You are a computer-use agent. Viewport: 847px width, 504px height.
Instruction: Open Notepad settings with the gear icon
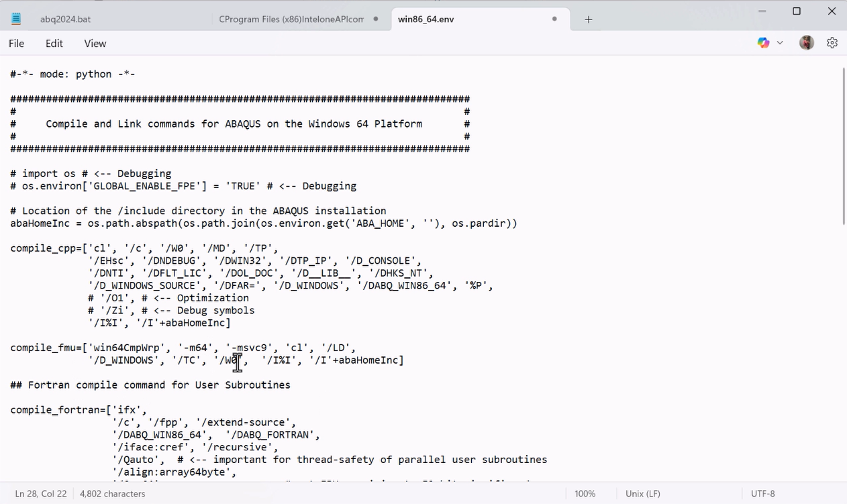[832, 42]
